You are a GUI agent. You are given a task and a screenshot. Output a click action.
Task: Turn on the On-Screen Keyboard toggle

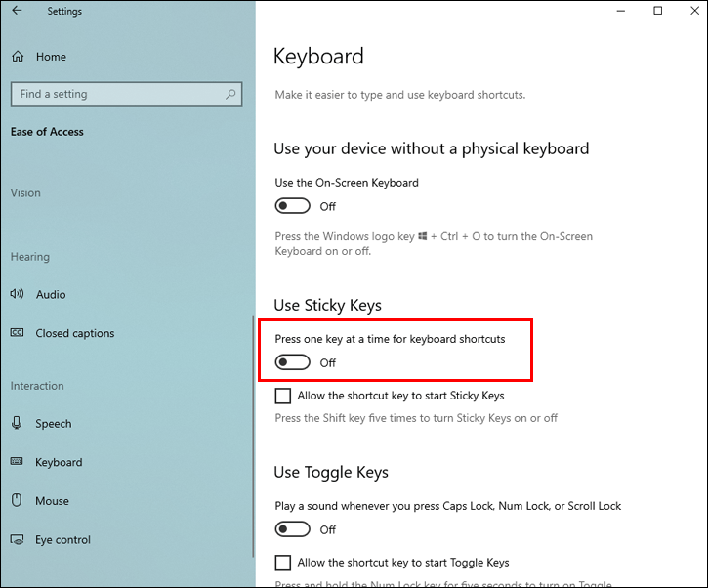[x=293, y=206]
